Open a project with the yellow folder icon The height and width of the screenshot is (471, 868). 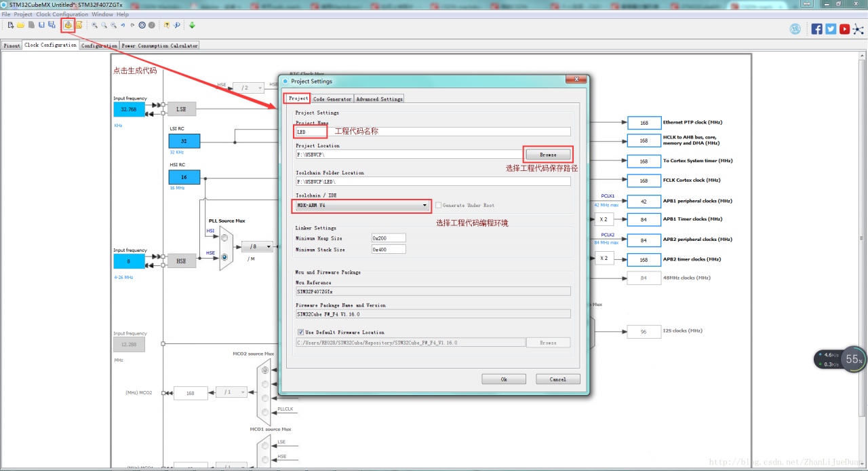(x=21, y=25)
